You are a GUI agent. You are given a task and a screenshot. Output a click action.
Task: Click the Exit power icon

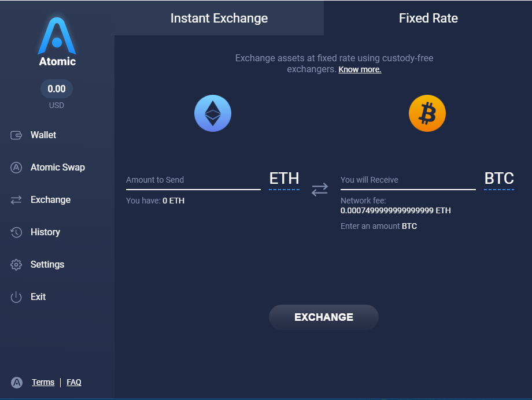click(x=16, y=297)
